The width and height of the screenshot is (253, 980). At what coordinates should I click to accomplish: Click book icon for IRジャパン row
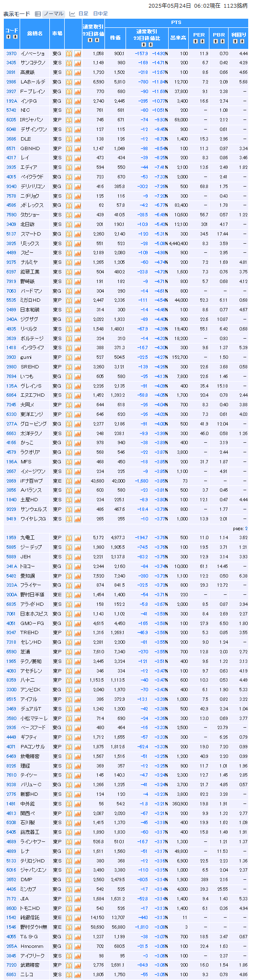point(69,120)
